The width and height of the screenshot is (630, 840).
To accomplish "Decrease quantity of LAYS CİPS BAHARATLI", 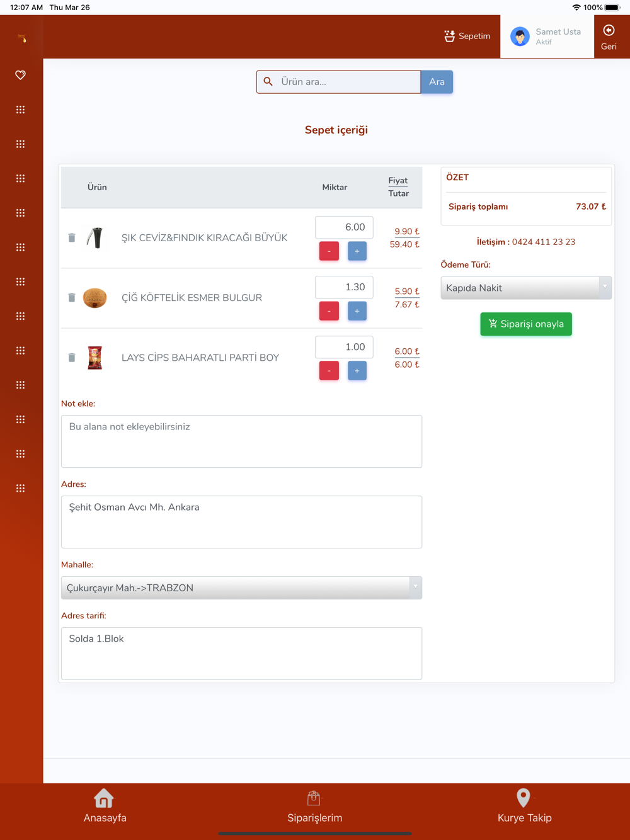I will tap(329, 371).
